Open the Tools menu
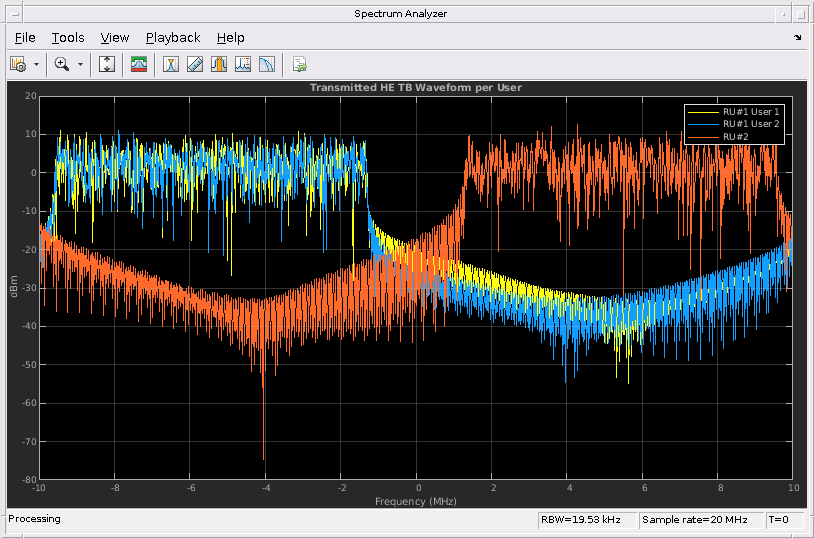Image resolution: width=814 pixels, height=538 pixels. pyautogui.click(x=68, y=38)
